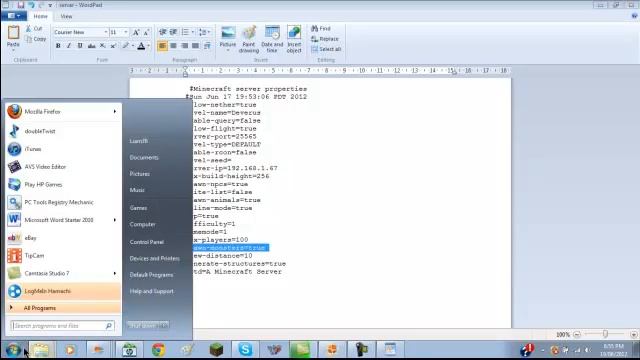Insert a Paint drawing
The width and height of the screenshot is (640, 360).
click(x=249, y=39)
